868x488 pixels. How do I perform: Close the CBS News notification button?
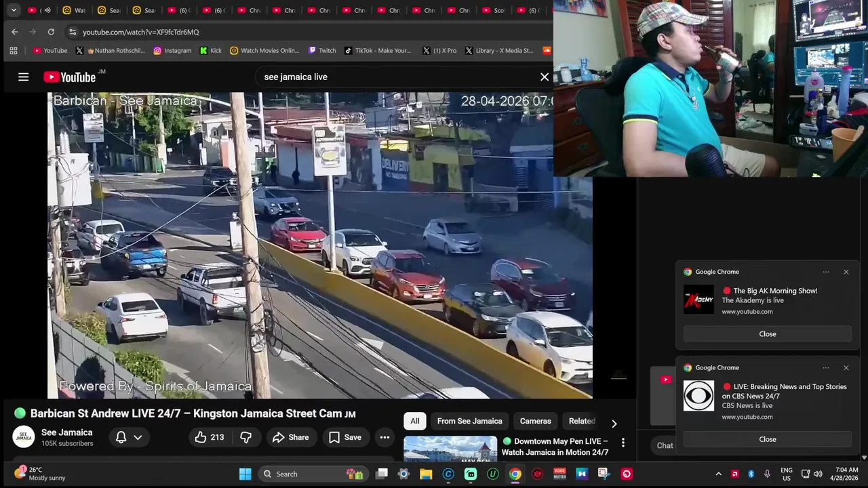pos(768,439)
